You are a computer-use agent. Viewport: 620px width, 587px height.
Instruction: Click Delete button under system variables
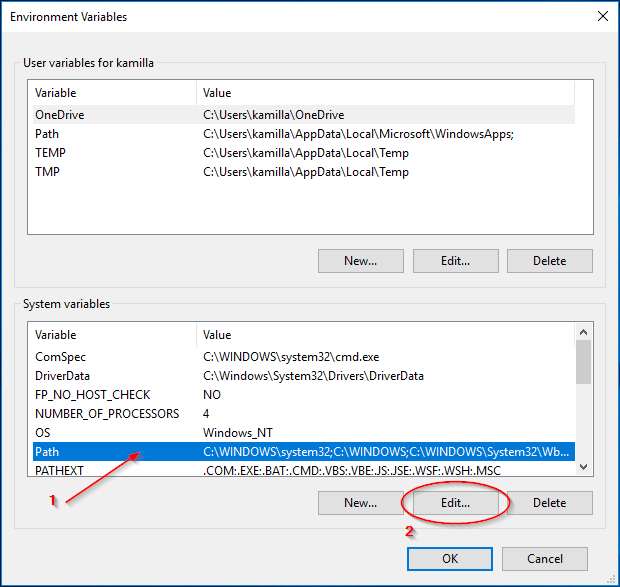[549, 503]
